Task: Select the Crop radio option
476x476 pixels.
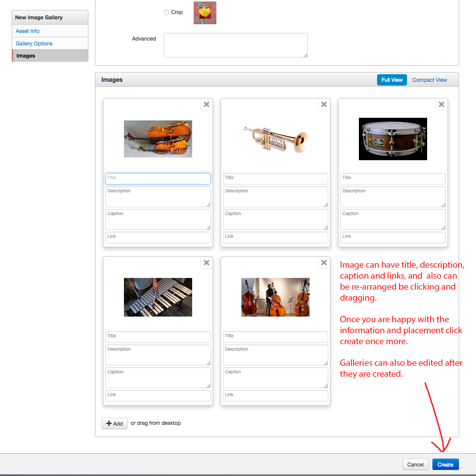Action: (x=166, y=12)
